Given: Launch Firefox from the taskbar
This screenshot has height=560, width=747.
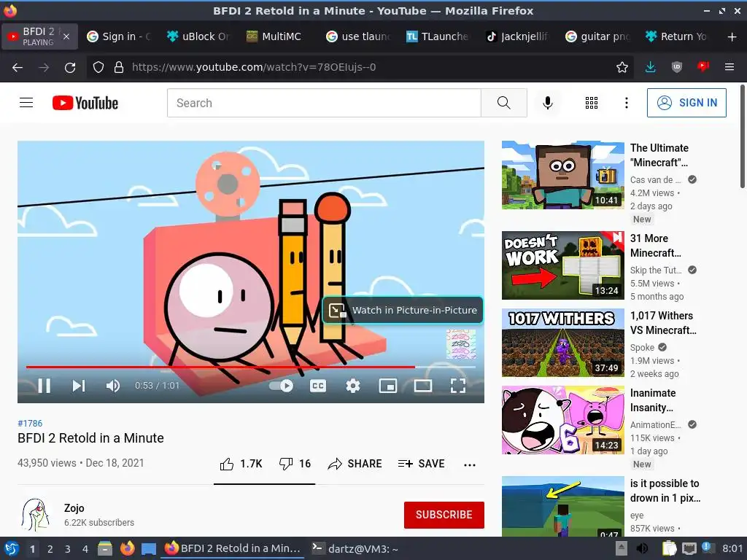Looking at the screenshot, I should coord(127,548).
